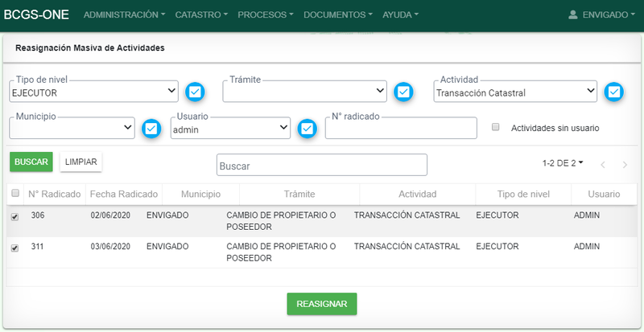This screenshot has height=332, width=644.
Task: Click the blue check icon beside Tipo de nivel
Action: 195,92
